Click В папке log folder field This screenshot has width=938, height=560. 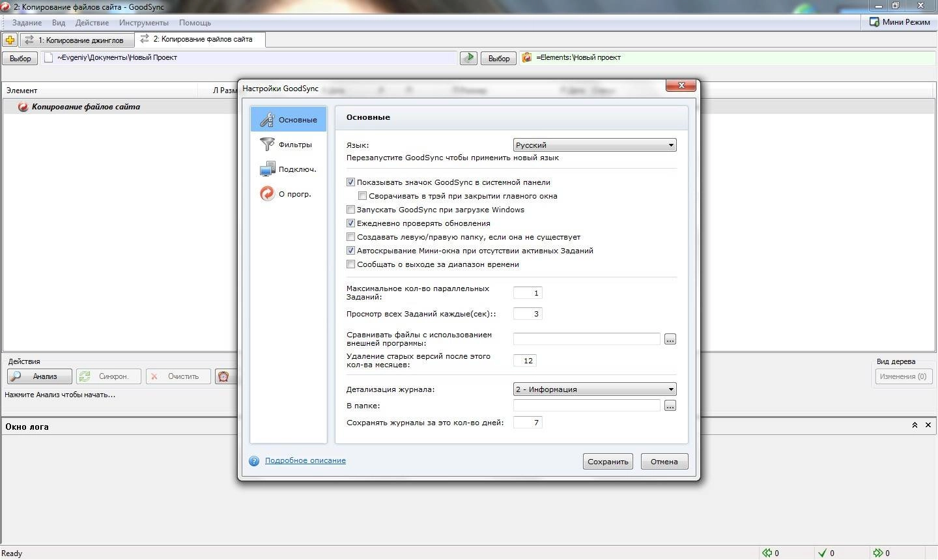pos(587,406)
